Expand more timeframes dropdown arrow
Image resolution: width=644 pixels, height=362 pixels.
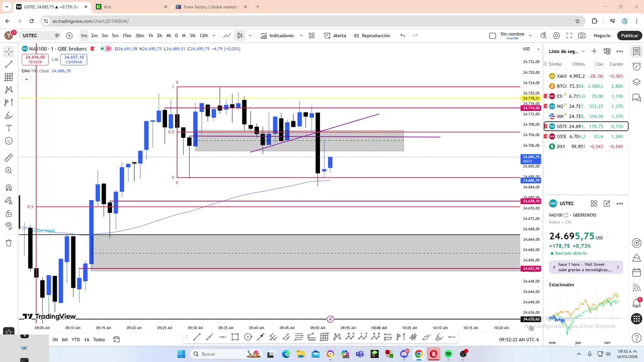click(x=214, y=36)
